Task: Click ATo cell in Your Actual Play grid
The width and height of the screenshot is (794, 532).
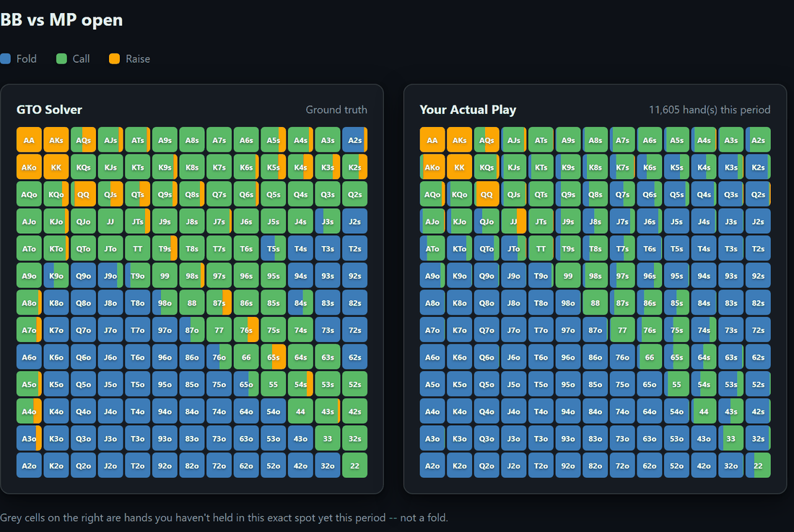Action: (x=432, y=248)
